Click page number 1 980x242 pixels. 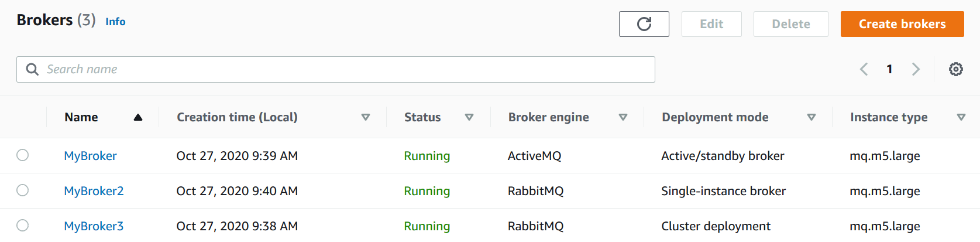(889, 69)
